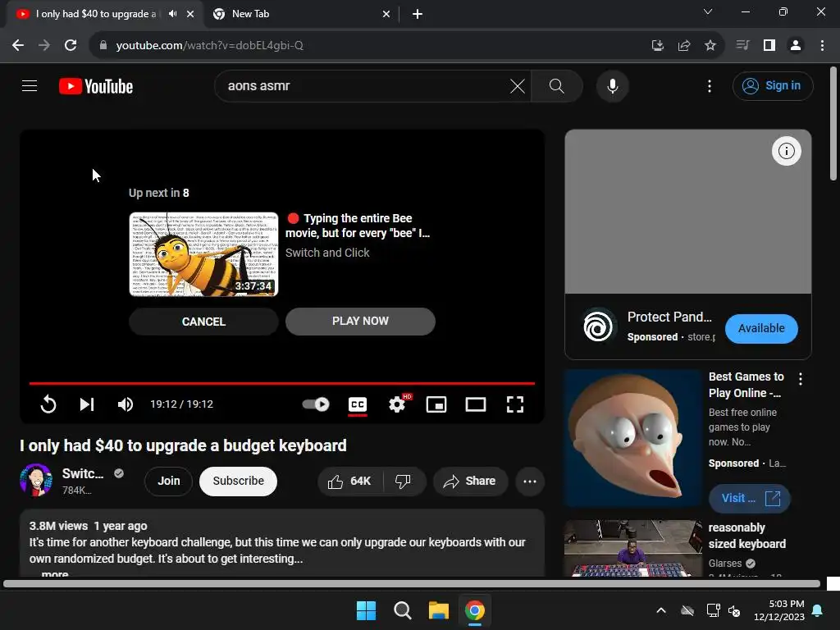This screenshot has width=840, height=630.
Task: Click the address bar URL
Action: pyautogui.click(x=209, y=46)
